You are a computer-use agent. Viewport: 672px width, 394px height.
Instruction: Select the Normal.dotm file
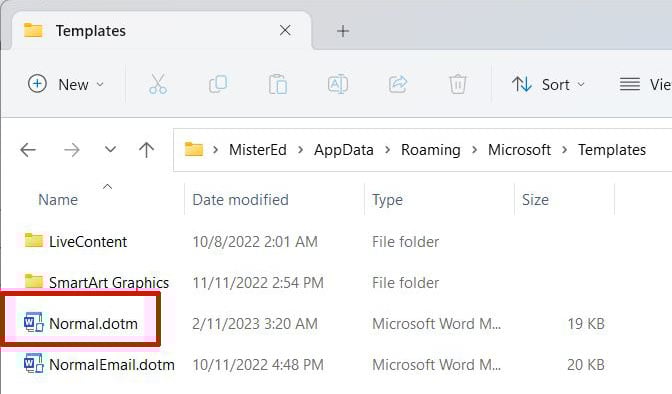coord(93,324)
